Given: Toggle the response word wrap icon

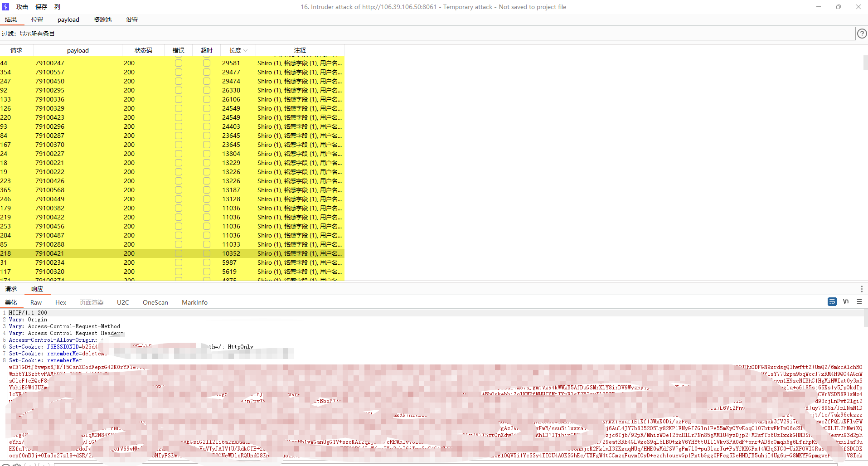Looking at the screenshot, I should pyautogui.click(x=832, y=302).
